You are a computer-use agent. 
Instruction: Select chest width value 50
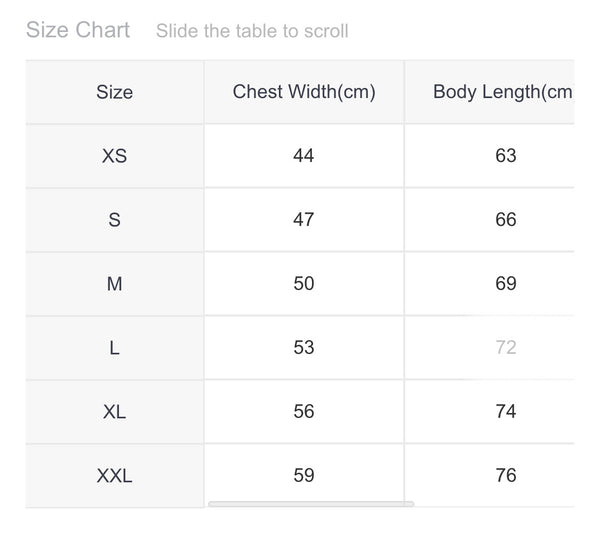(x=304, y=284)
